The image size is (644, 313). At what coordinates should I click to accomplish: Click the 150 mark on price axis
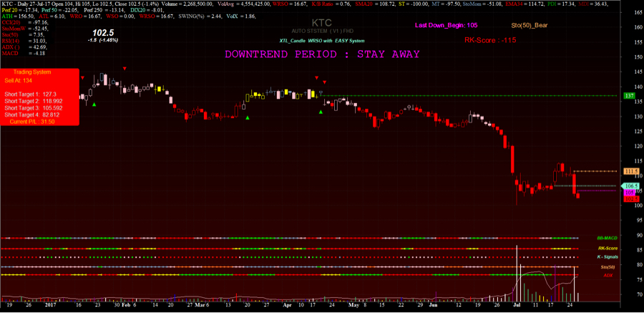click(x=638, y=57)
